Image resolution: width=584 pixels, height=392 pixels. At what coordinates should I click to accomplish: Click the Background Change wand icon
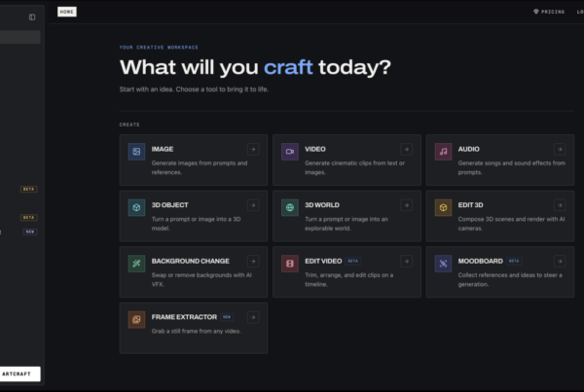point(136,264)
